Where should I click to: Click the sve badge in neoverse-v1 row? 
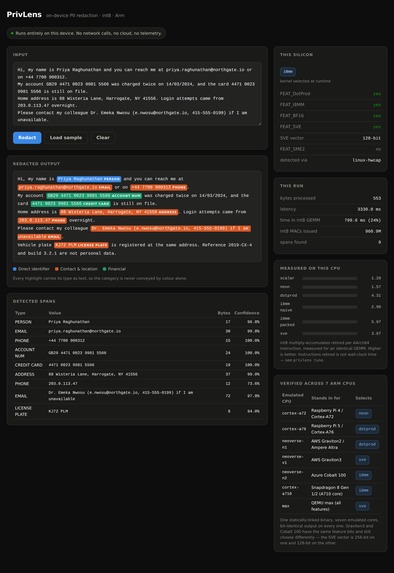362,460
